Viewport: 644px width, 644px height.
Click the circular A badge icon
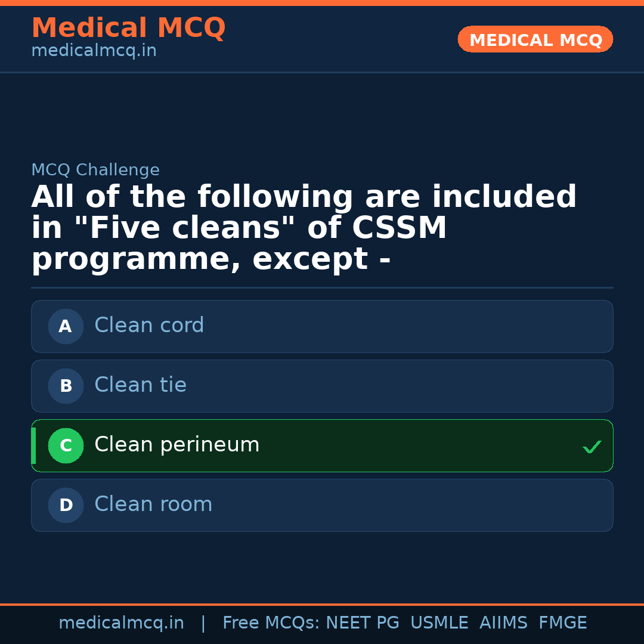66,326
